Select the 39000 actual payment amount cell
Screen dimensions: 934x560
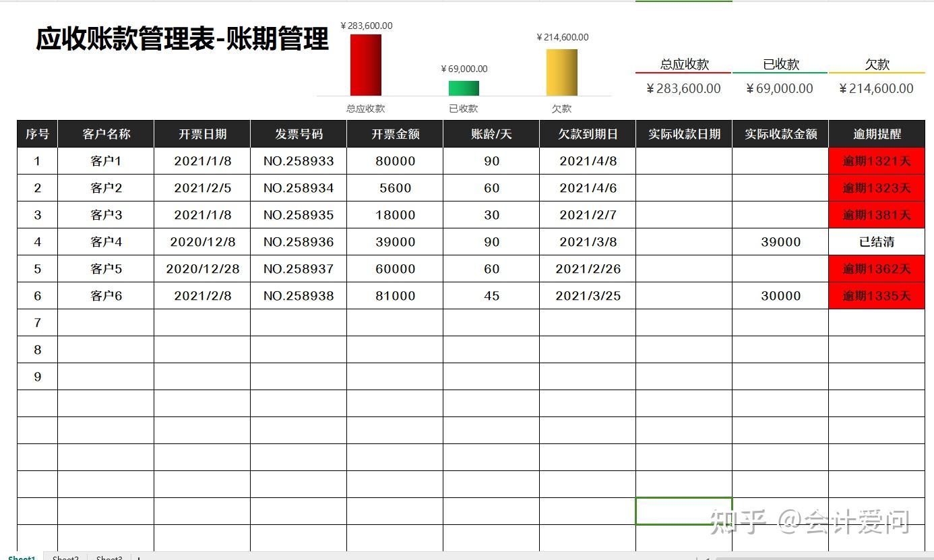click(780, 241)
